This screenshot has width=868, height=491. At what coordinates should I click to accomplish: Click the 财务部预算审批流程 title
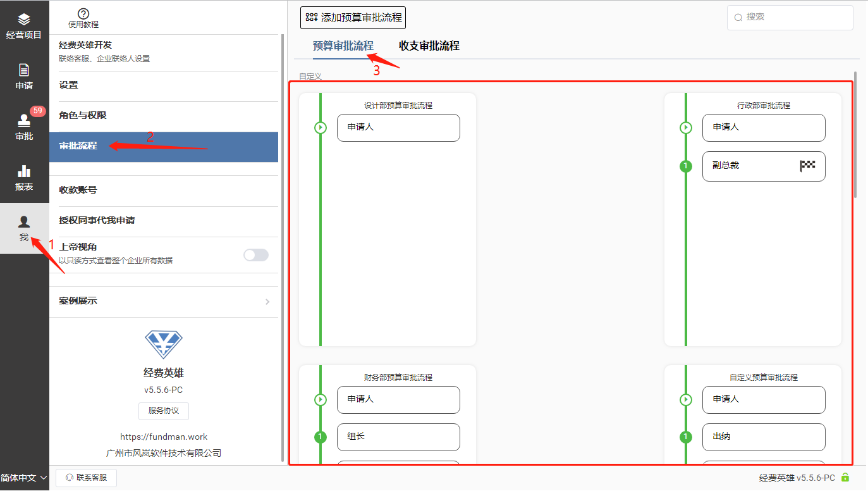point(398,378)
